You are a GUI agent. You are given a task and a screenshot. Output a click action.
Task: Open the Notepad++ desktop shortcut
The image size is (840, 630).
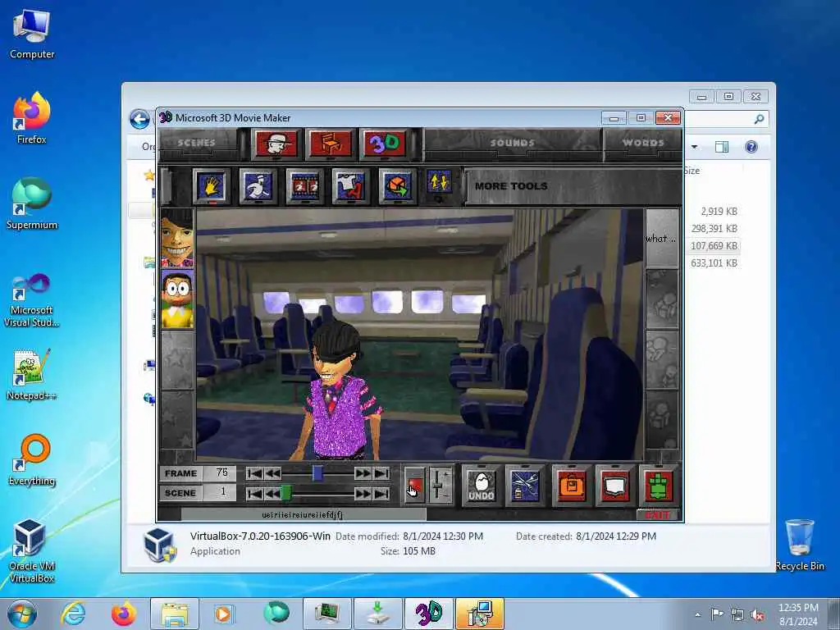tap(32, 375)
